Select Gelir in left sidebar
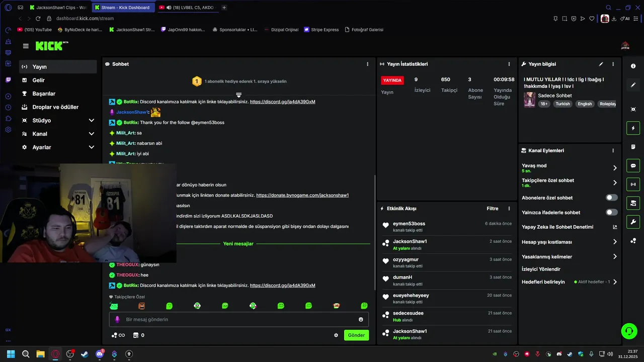This screenshot has height=362, width=644. click(x=58, y=80)
